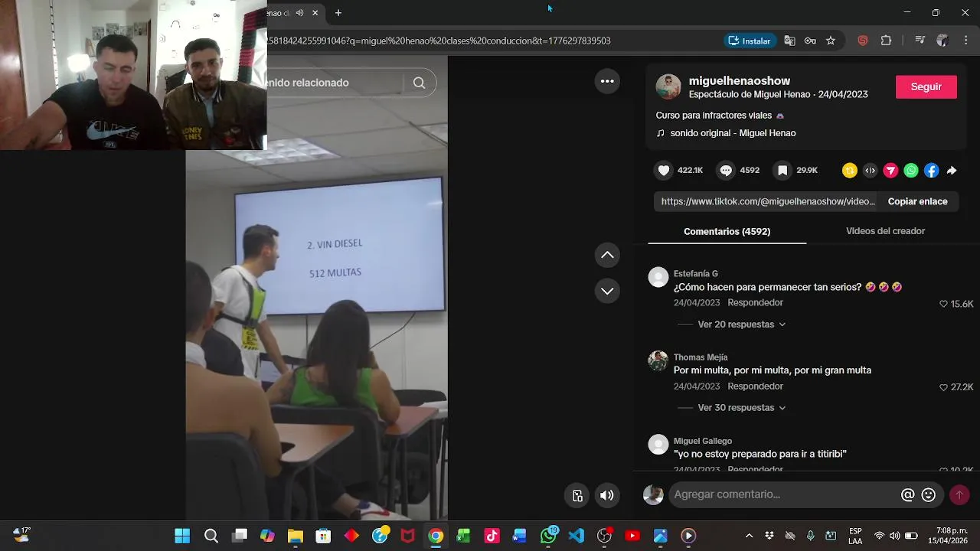
Task: Insert a mention with the @ icon
Action: coord(907,495)
